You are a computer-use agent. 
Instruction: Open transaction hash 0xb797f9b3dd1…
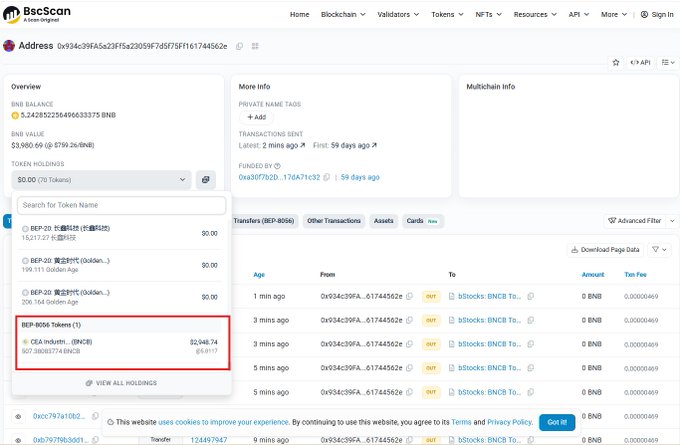click(x=60, y=440)
